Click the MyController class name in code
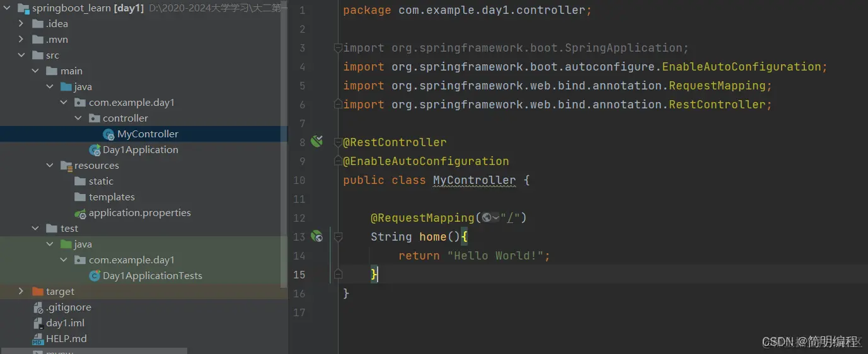 (474, 180)
